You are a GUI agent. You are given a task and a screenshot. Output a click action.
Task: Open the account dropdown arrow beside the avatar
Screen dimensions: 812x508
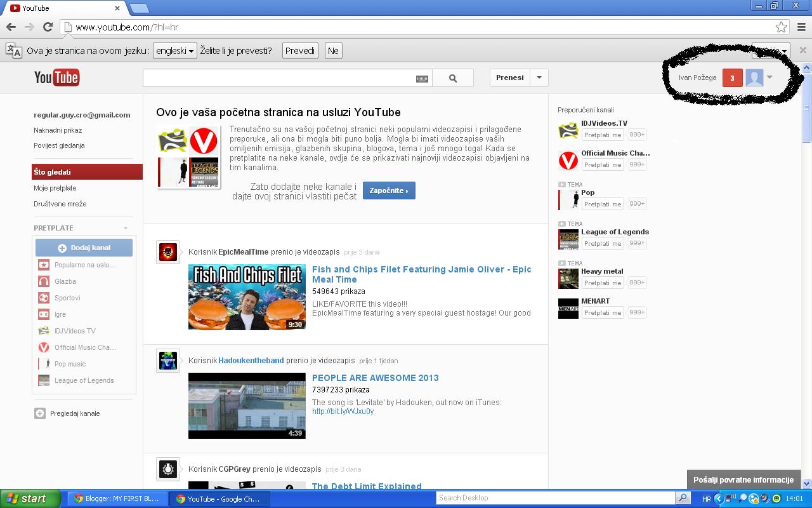tap(769, 77)
